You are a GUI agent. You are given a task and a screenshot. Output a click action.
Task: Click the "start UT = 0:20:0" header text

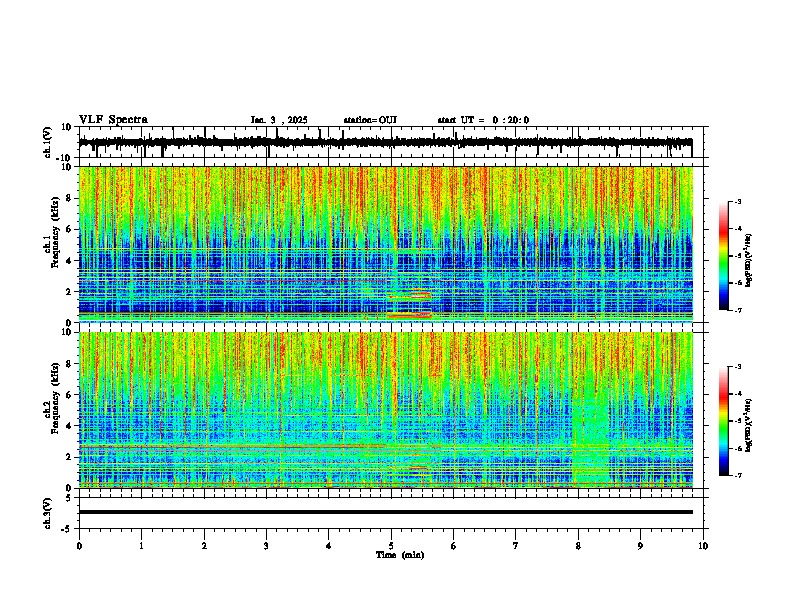coord(483,120)
